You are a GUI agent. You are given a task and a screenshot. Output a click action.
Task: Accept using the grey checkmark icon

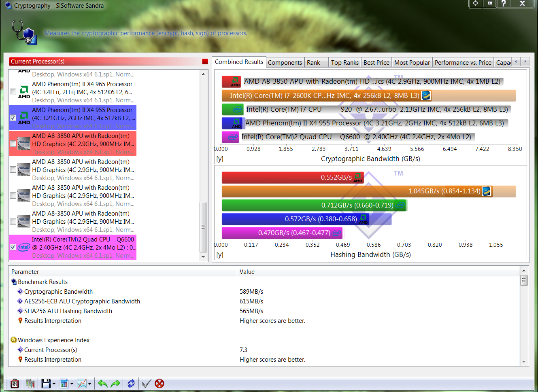click(x=147, y=384)
